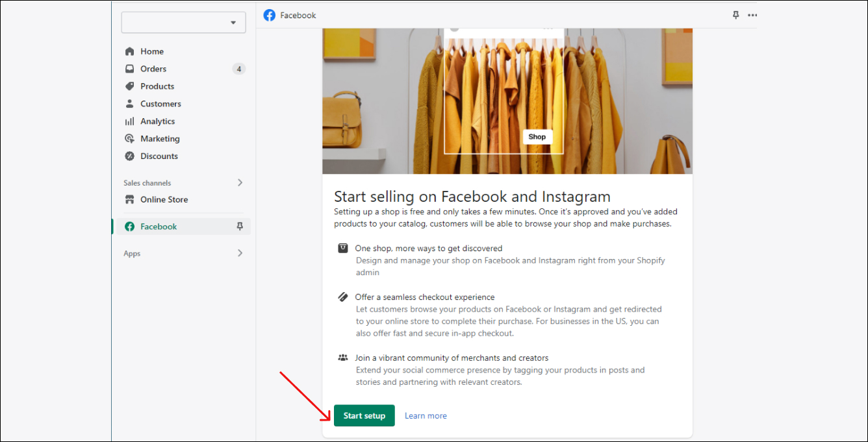Click the Shop button on banner image
The image size is (868, 442).
pos(537,137)
